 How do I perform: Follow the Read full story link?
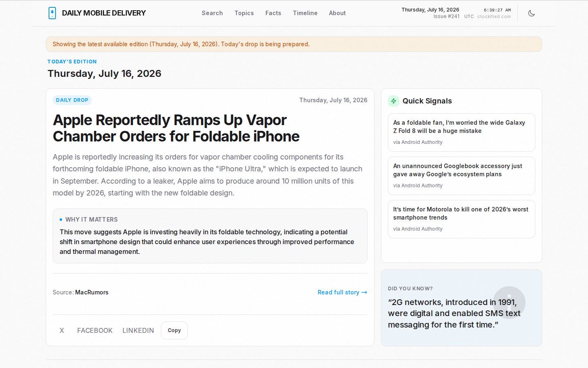(342, 292)
